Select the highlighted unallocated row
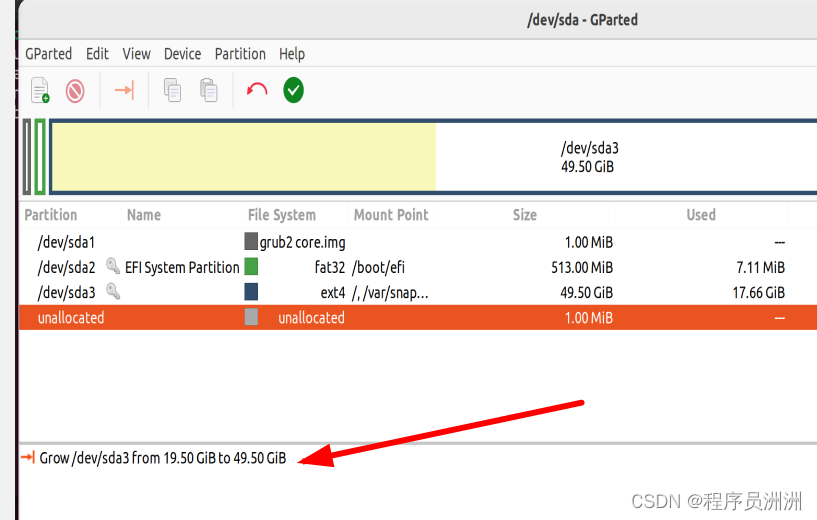This screenshot has width=817, height=520. click(x=418, y=317)
